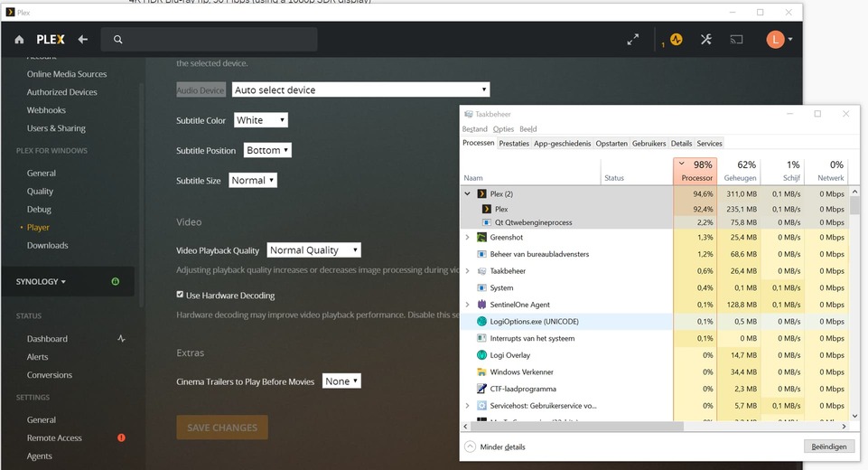
Task: Open the Subtitle Position dropdown
Action: 267,150
